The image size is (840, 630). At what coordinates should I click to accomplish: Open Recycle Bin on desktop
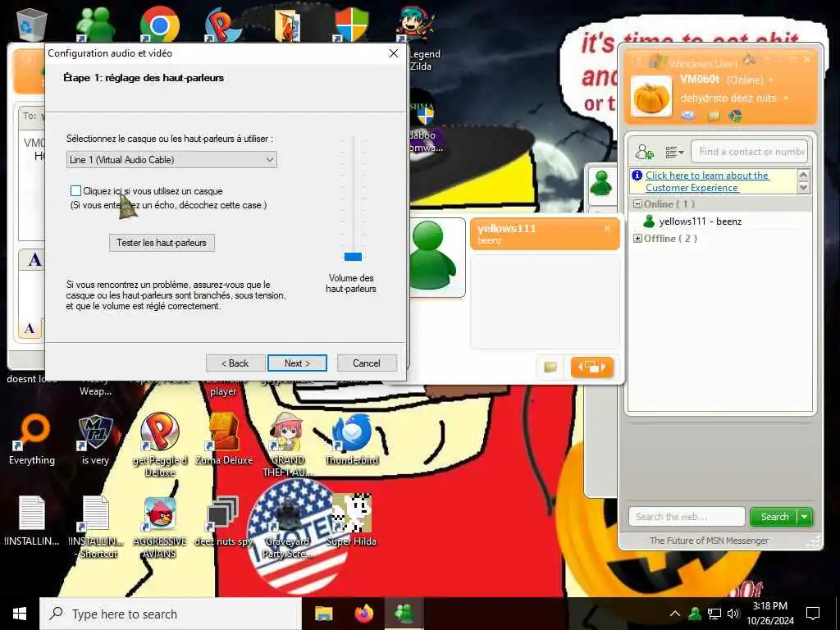click(32, 24)
